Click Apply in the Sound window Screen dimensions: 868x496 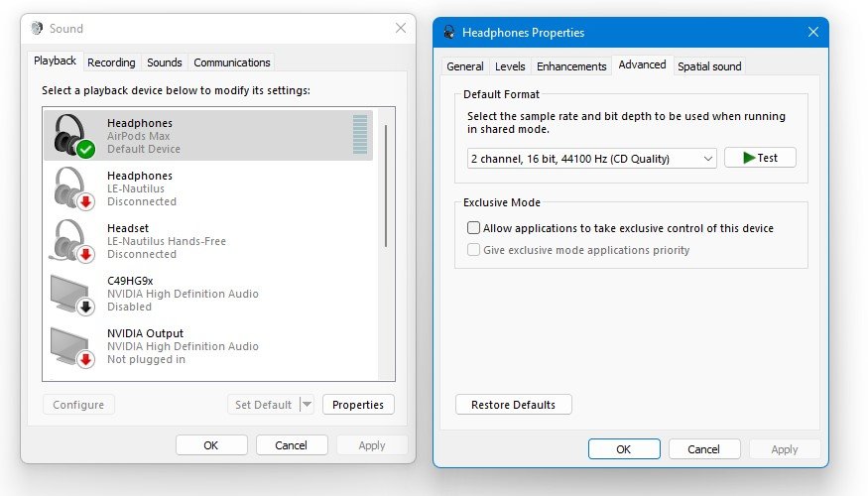371,445
